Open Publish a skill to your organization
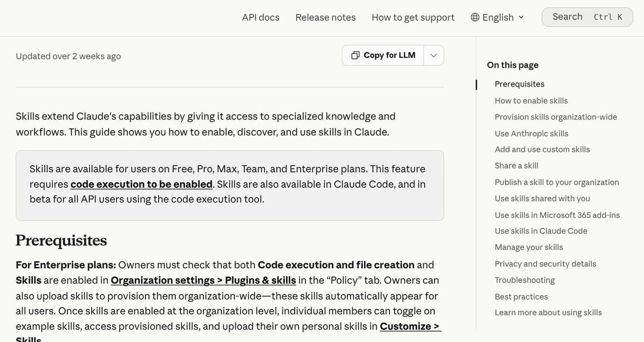 coord(557,182)
